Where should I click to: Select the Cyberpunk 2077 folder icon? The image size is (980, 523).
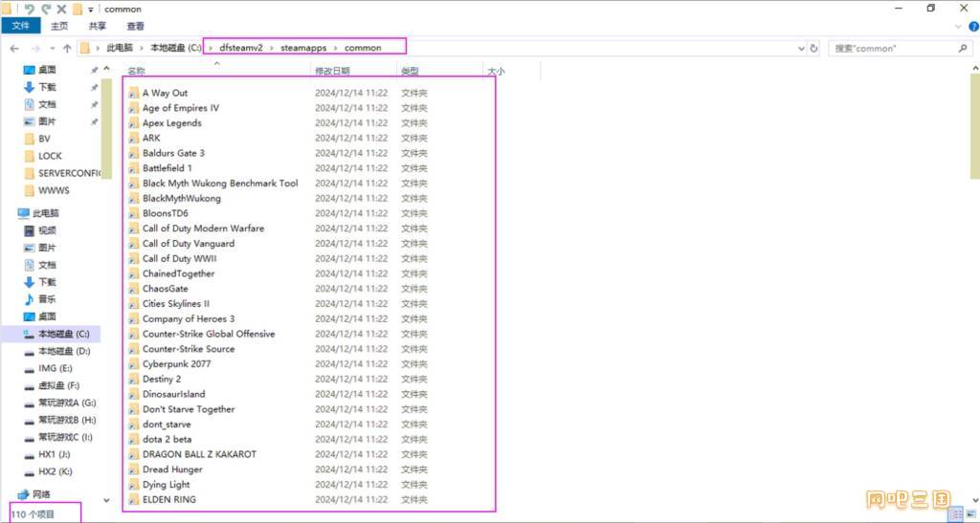pyautogui.click(x=133, y=364)
